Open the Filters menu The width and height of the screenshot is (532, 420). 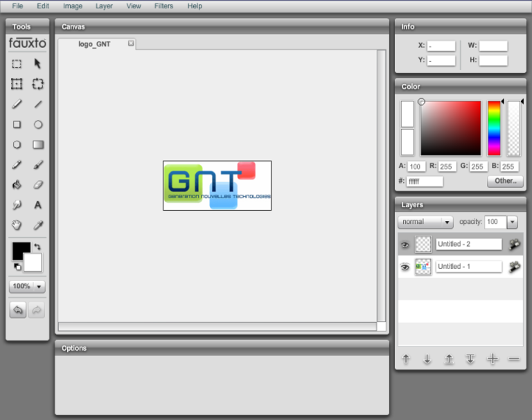163,6
